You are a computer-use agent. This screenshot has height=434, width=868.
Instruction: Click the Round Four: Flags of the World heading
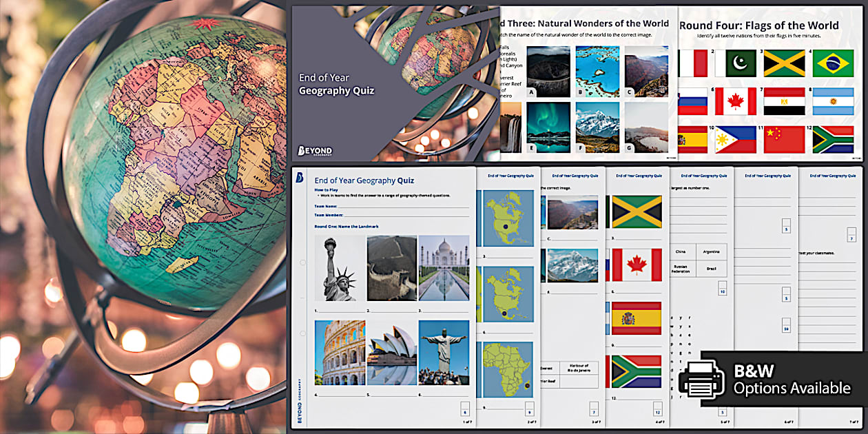[x=758, y=25]
